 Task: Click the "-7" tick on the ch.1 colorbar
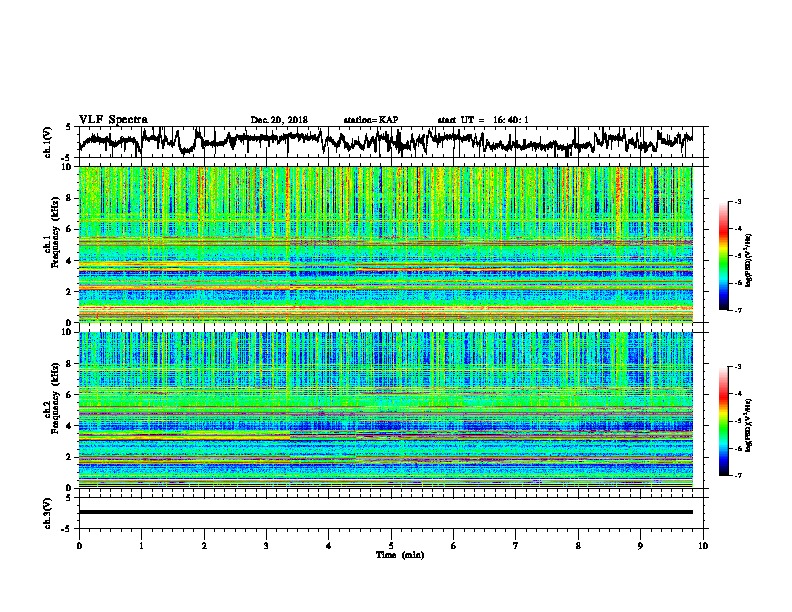pyautogui.click(x=738, y=311)
